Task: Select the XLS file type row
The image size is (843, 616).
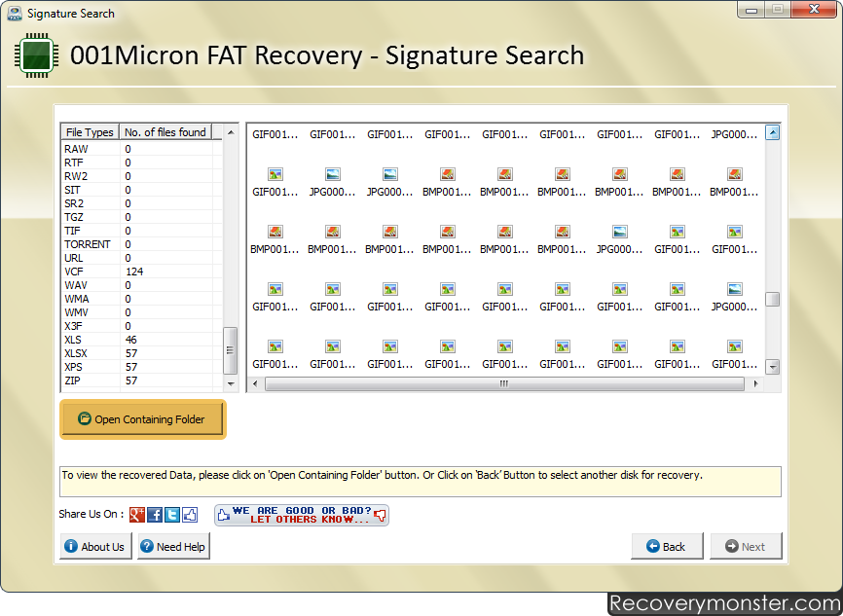Action: pos(141,340)
